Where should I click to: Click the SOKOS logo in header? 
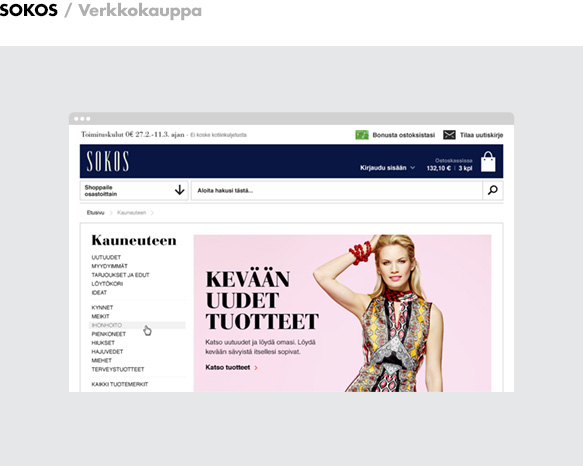(x=108, y=161)
